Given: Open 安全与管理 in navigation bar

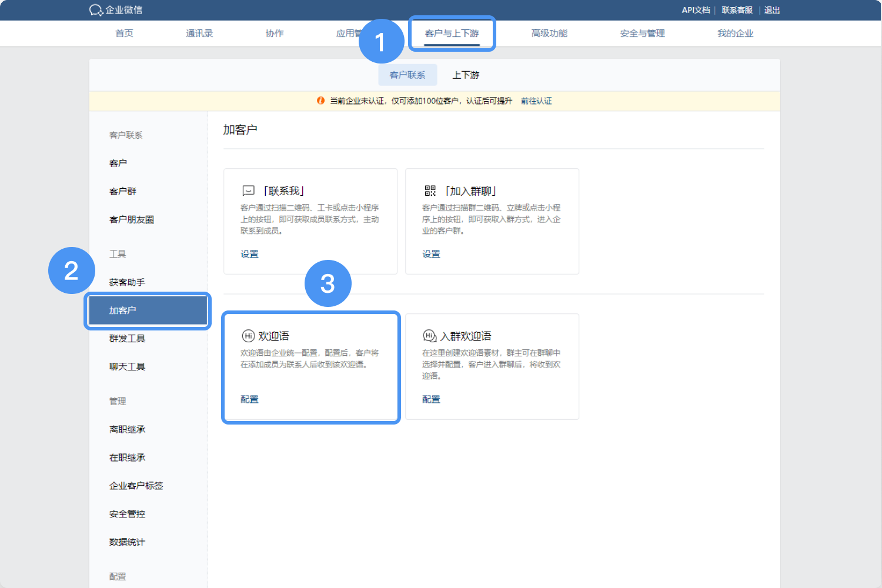Looking at the screenshot, I should point(642,34).
